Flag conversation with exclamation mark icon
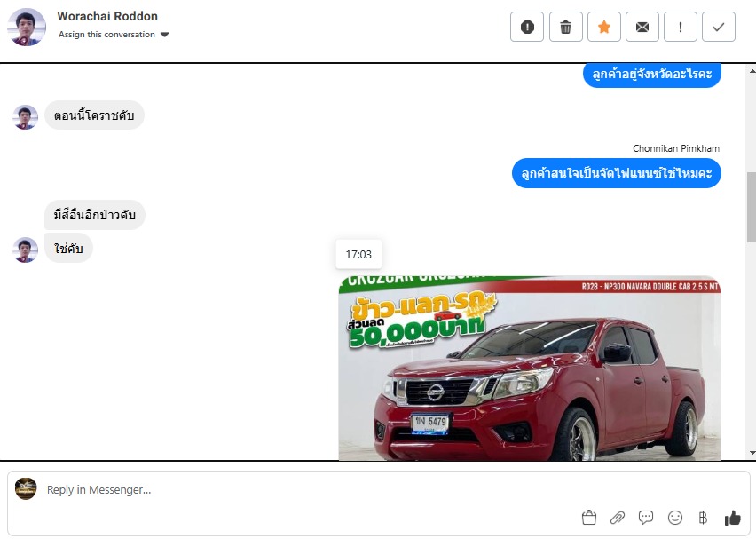 coord(681,27)
